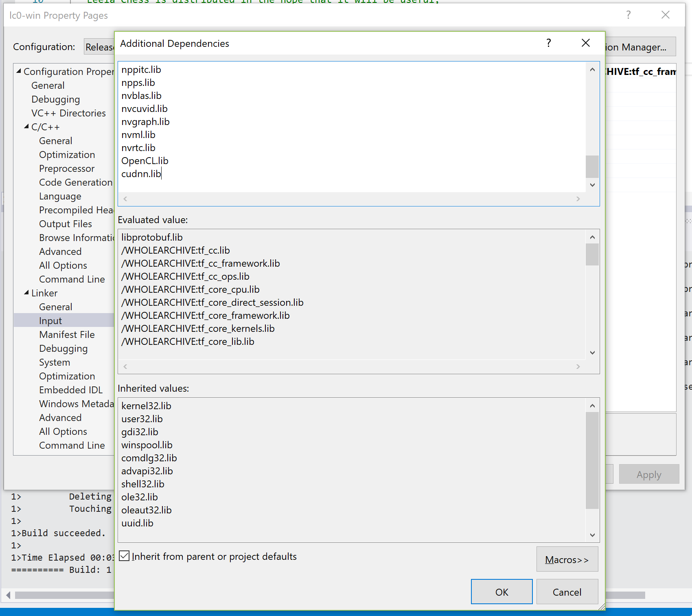
Task: Select Command Line under C/C++
Action: [72, 279]
